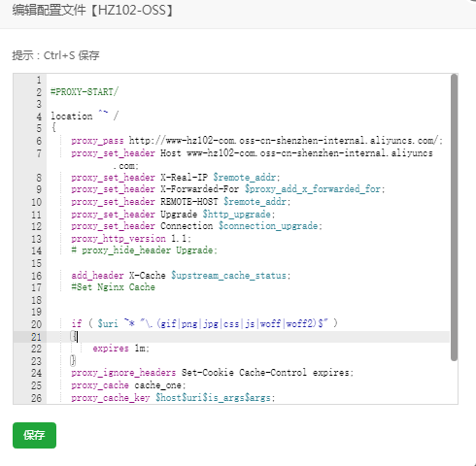This screenshot has width=476, height=466.
Task: Click line number 16 in gutter
Action: pos(36,276)
